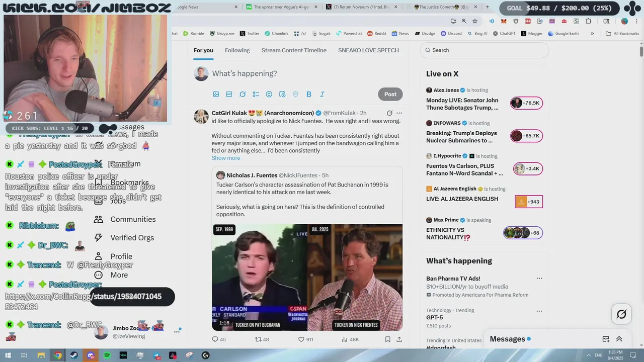Open INFOWARS Nuclear Submarines live
Viewport: 644px width, 362px height.
tap(484, 132)
